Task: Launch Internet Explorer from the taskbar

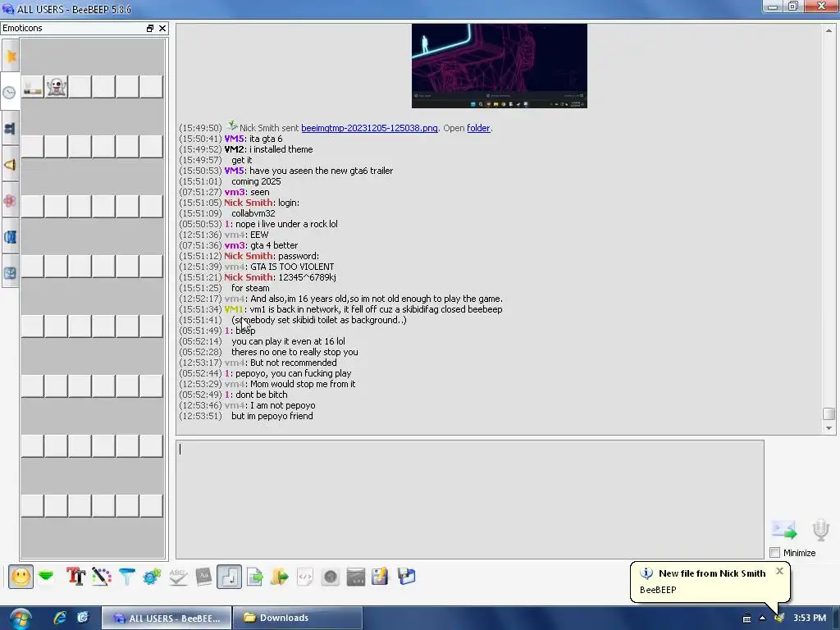Action: (59, 618)
